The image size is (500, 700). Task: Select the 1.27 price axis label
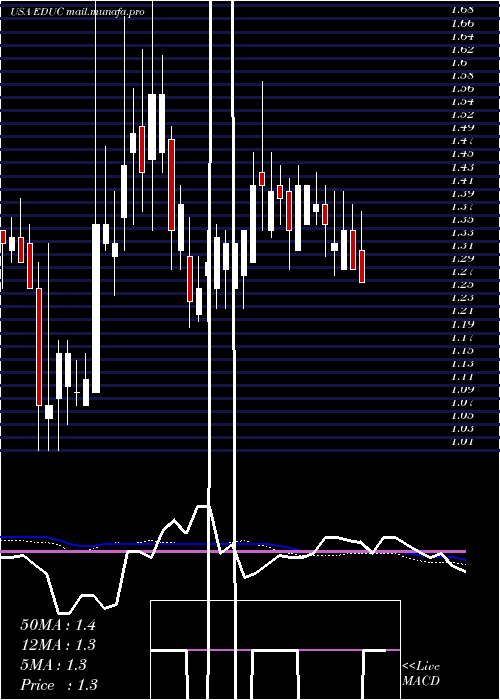click(462, 271)
